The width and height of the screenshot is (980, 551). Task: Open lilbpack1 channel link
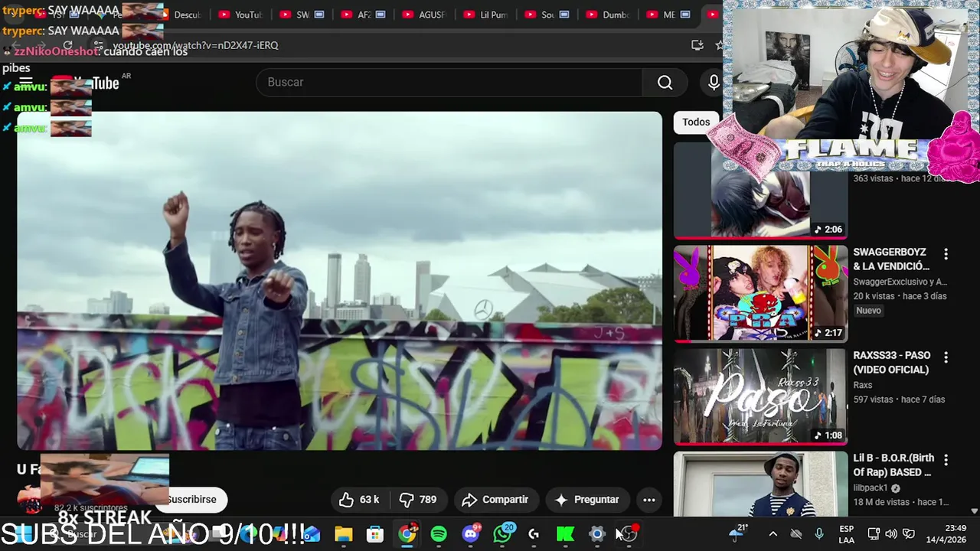click(x=871, y=488)
